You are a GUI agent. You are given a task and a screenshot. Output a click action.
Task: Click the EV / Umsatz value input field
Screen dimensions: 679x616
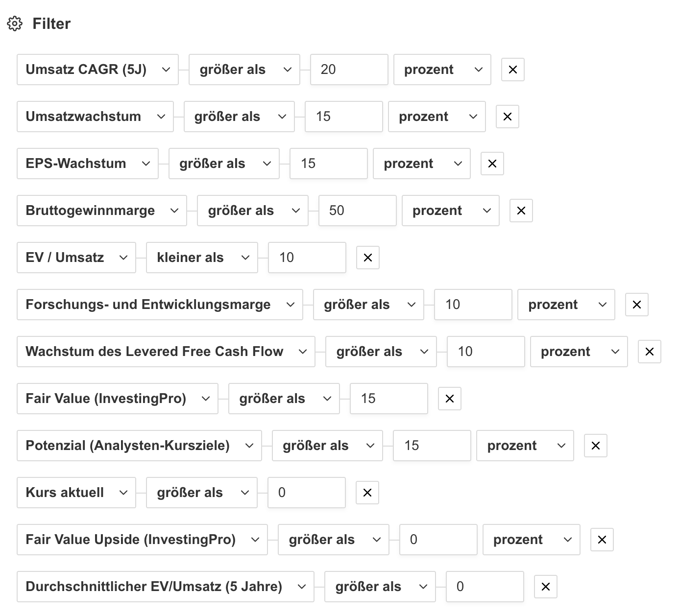pyautogui.click(x=307, y=258)
